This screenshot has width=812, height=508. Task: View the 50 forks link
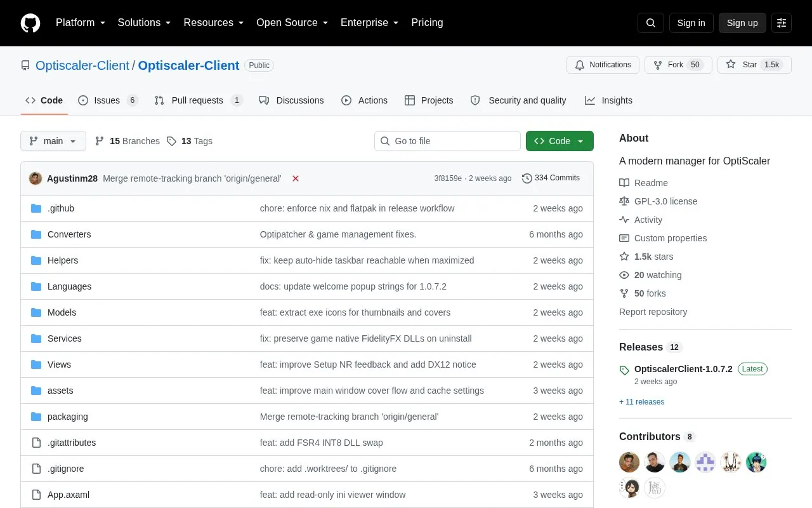(642, 293)
